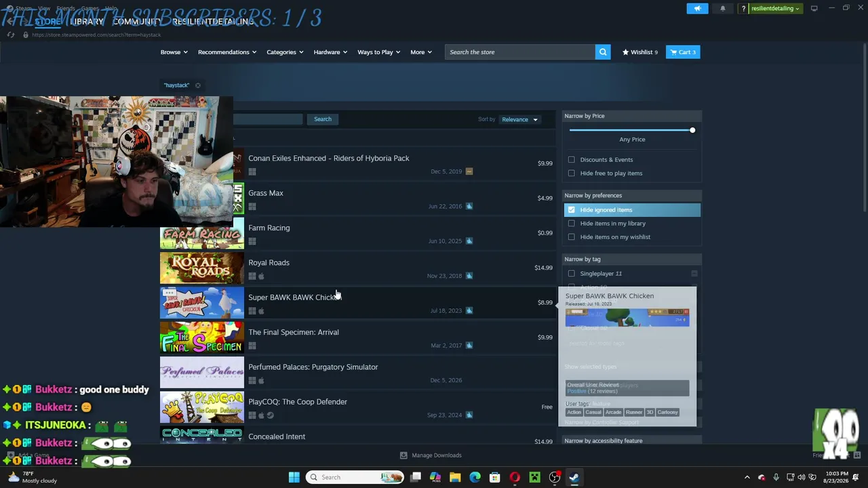Screen dimensions: 868x488
Task: Open Microsoft Store from the taskbar
Action: (x=495, y=477)
